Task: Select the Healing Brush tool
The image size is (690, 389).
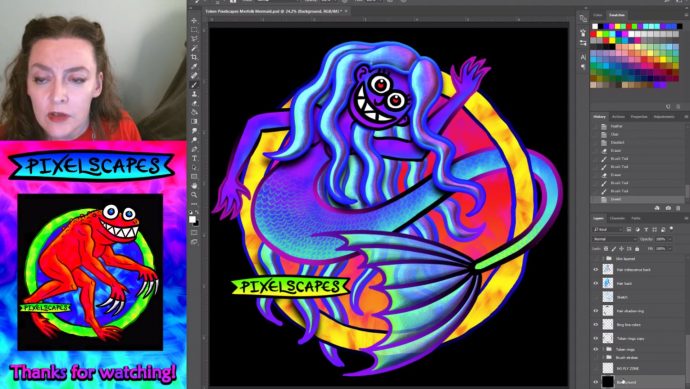Action: click(194, 76)
